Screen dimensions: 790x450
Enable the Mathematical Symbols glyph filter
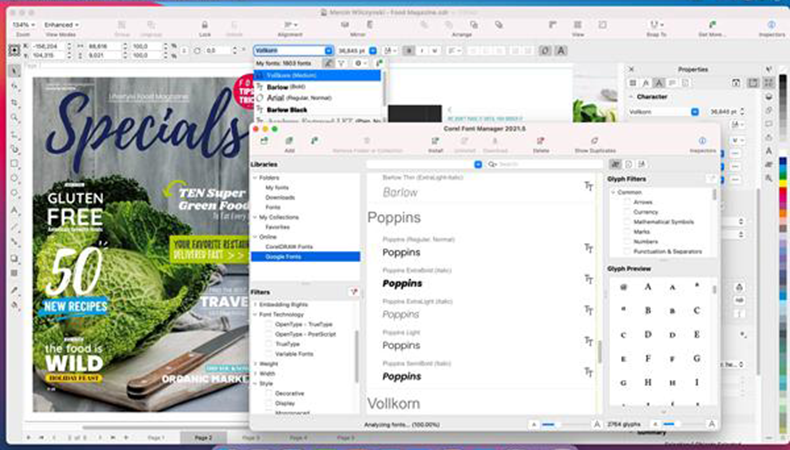pos(627,222)
